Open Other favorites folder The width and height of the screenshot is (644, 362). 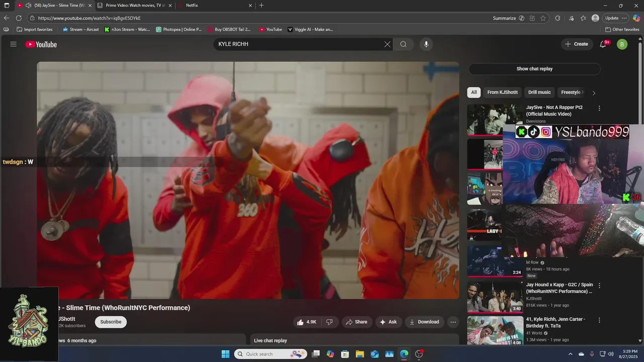pyautogui.click(x=622, y=30)
